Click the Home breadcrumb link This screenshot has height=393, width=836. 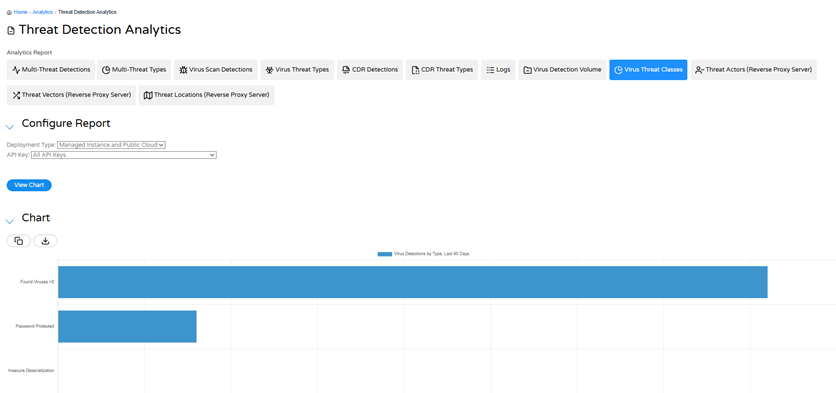click(x=20, y=12)
